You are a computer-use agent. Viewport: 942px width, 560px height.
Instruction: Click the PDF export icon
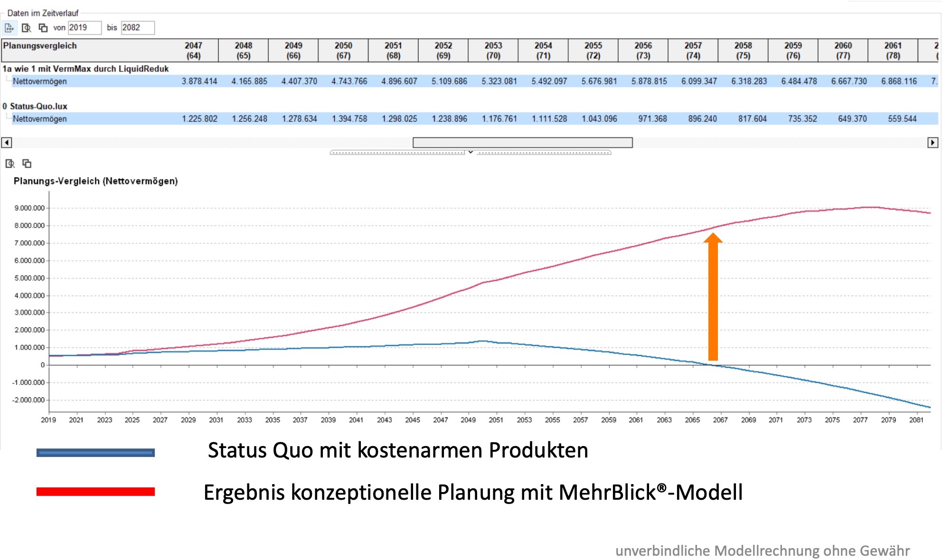tap(9, 28)
